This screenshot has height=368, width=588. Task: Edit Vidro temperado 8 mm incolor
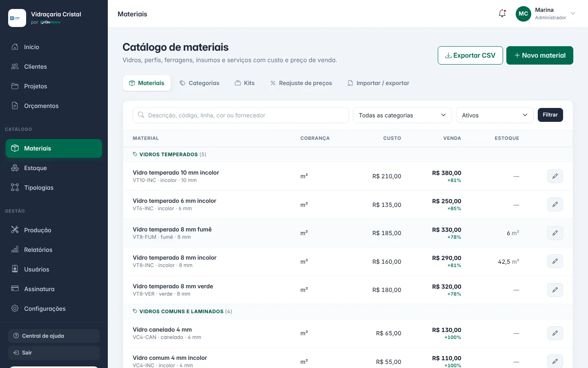click(555, 261)
